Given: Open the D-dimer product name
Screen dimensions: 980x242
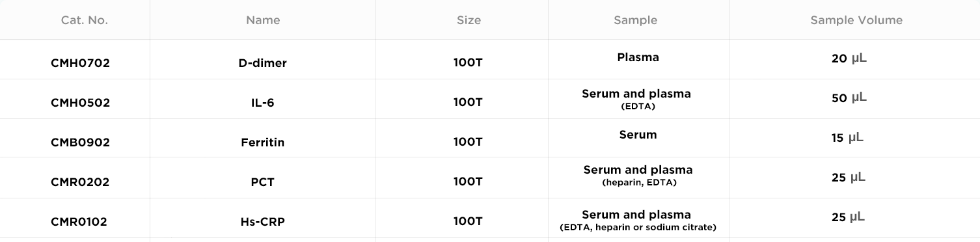Looking at the screenshot, I should click(263, 63).
